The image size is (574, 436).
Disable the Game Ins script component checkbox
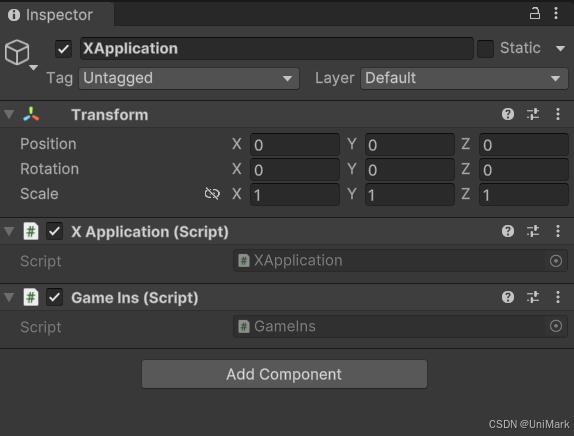[x=55, y=297]
